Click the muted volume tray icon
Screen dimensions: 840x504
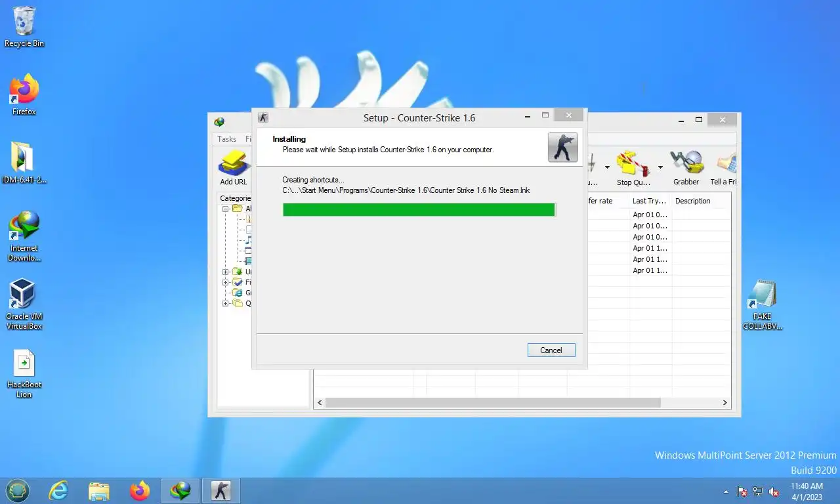(774, 491)
